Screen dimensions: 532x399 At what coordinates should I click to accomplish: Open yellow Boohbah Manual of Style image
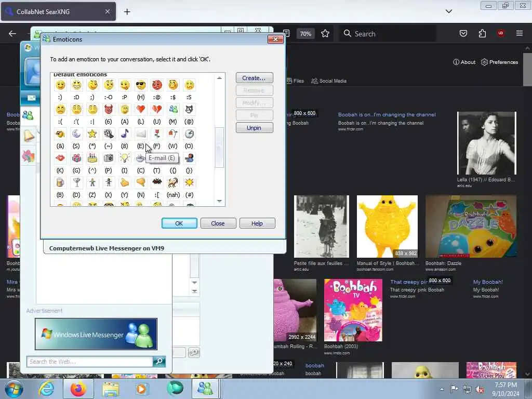tap(387, 227)
